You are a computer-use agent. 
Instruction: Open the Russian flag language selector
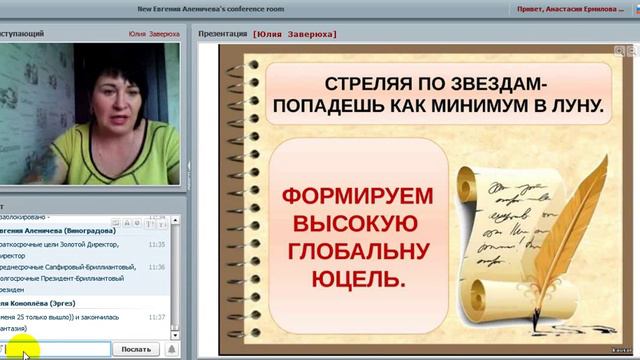tap(637, 9)
